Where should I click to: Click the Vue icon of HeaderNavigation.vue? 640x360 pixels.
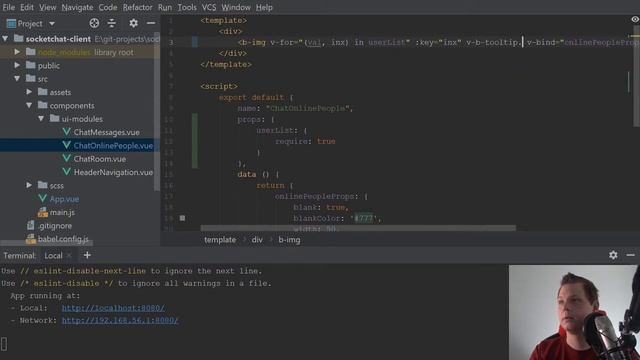point(67,172)
